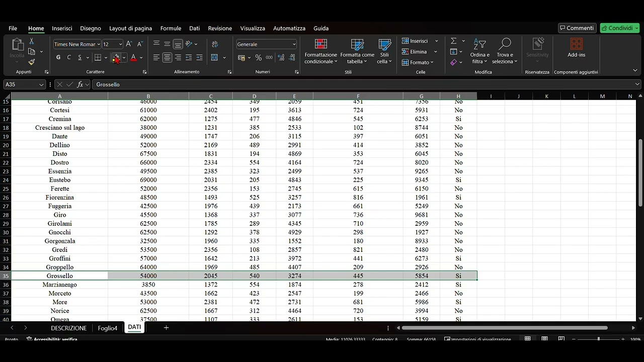Apply percent style with the % icon
This screenshot has width=644, height=362.
coord(258,58)
